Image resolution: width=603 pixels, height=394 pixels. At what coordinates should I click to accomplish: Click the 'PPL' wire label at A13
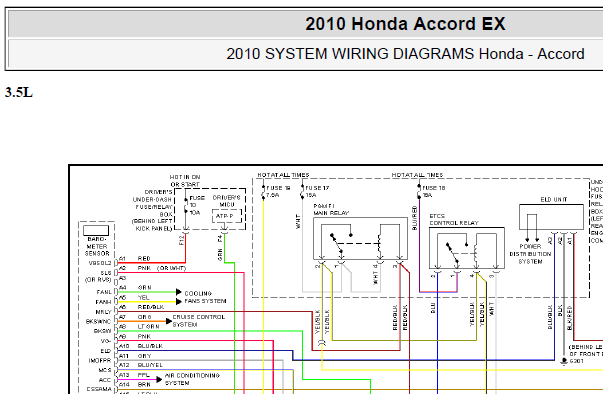coord(143,375)
